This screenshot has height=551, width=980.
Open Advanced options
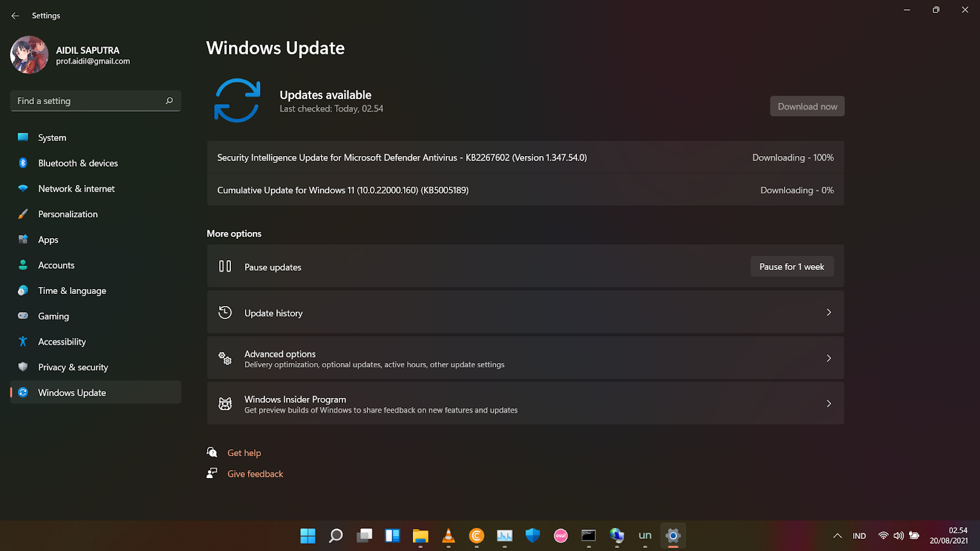pyautogui.click(x=526, y=358)
